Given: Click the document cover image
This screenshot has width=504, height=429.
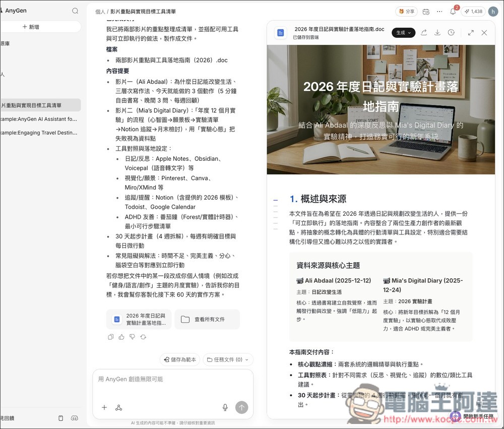Looking at the screenshot, I should click(x=381, y=110).
